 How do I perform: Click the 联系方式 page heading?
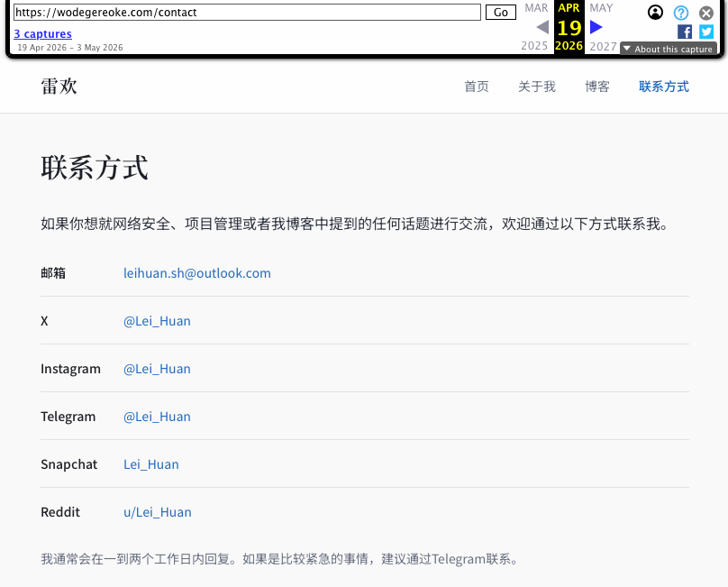(95, 168)
